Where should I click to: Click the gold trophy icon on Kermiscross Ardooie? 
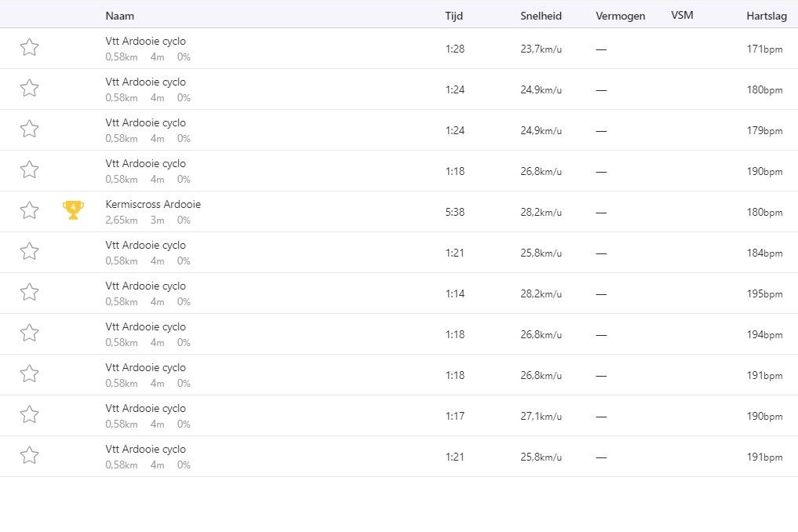73,210
